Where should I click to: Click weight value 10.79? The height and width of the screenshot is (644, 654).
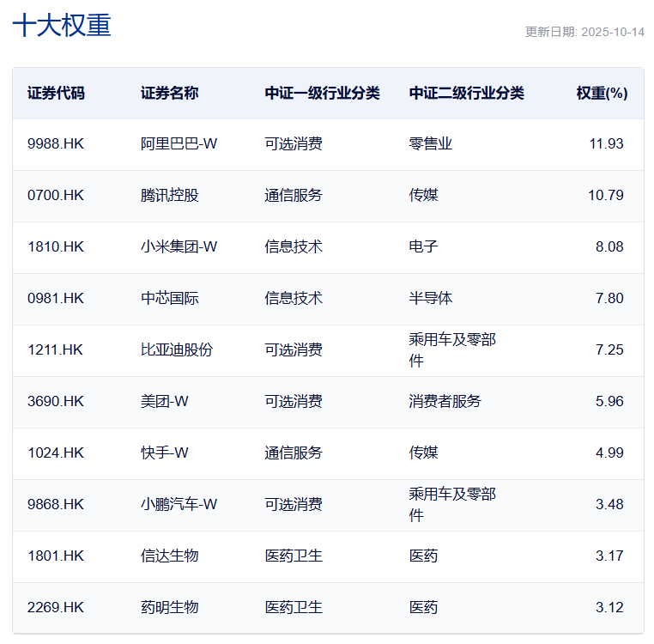click(x=606, y=195)
